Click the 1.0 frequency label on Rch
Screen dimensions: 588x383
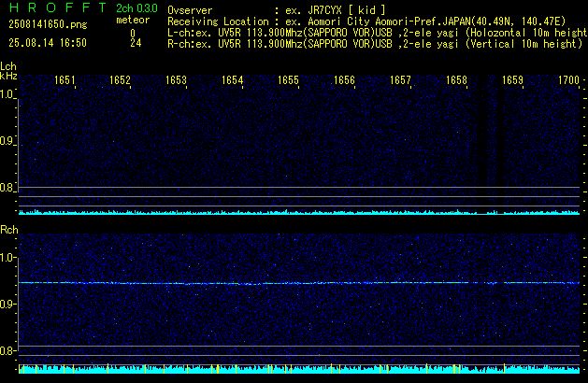[7, 258]
